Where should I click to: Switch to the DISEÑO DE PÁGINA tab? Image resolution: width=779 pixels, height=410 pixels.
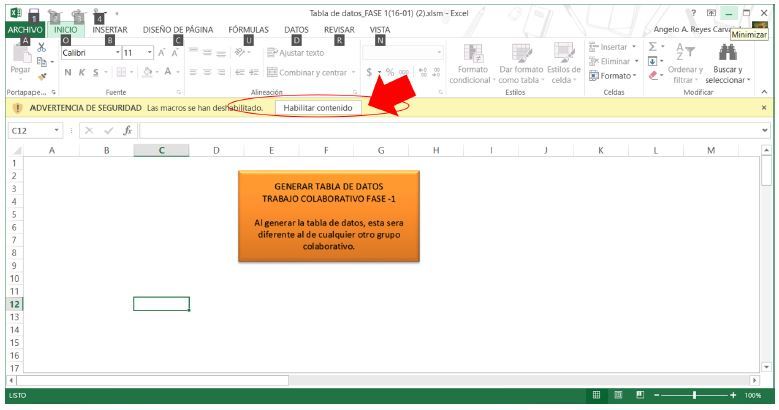178,30
